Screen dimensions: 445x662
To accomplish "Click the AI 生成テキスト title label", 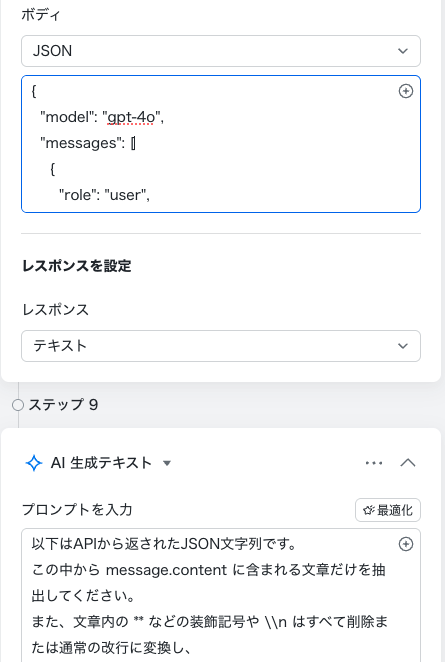I will (101, 463).
